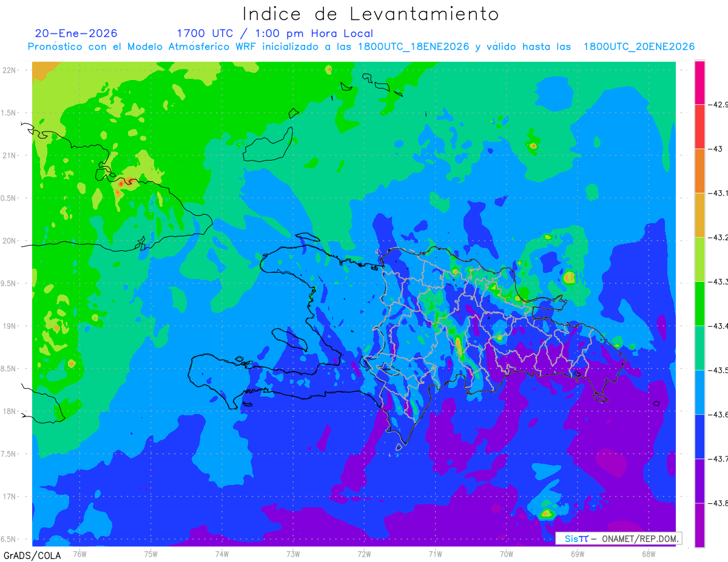
Task: Click the '71W' longitude label
Action: point(435,554)
